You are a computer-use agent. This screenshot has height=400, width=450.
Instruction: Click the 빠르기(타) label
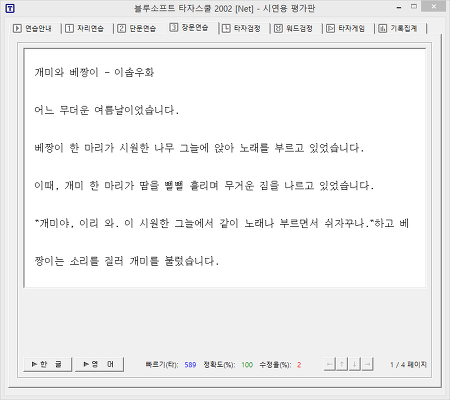[162, 365]
